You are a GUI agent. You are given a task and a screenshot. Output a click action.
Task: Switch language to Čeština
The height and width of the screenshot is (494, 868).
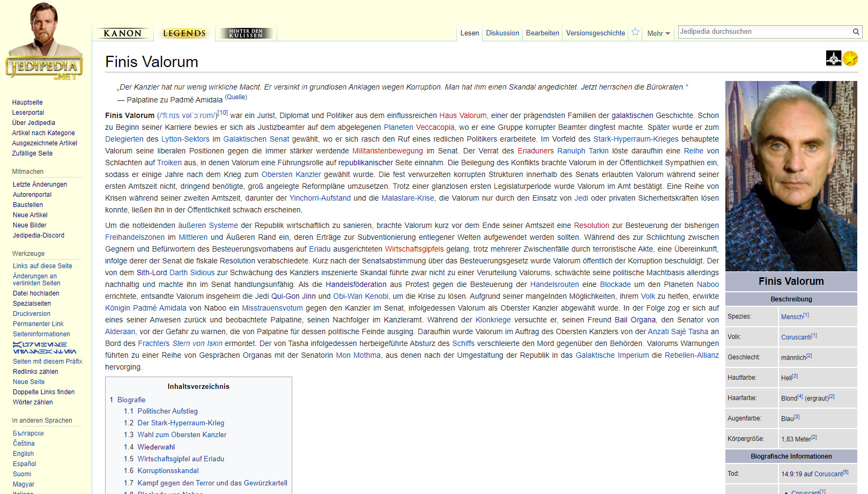coord(24,444)
